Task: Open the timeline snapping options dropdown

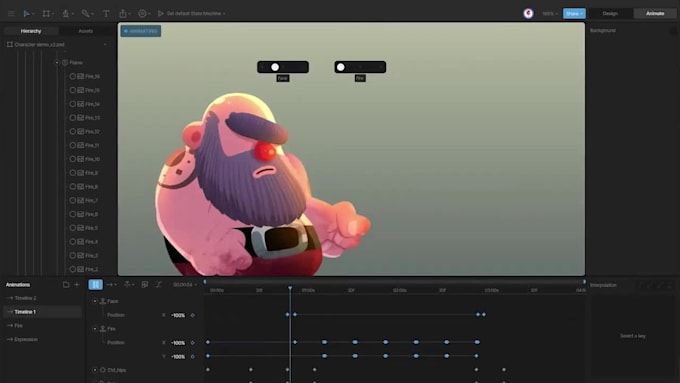Action: coord(129,285)
